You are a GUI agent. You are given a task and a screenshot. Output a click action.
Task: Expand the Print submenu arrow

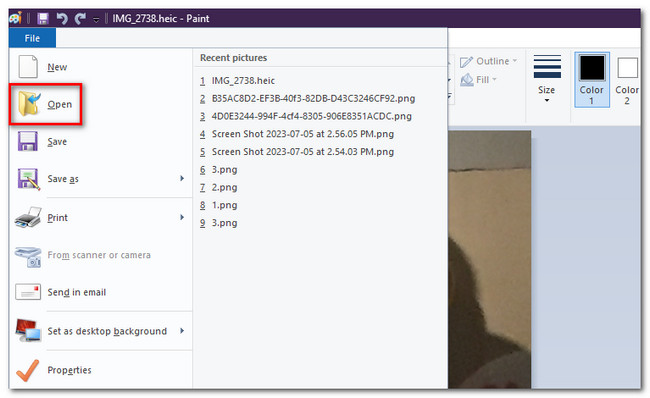182,217
